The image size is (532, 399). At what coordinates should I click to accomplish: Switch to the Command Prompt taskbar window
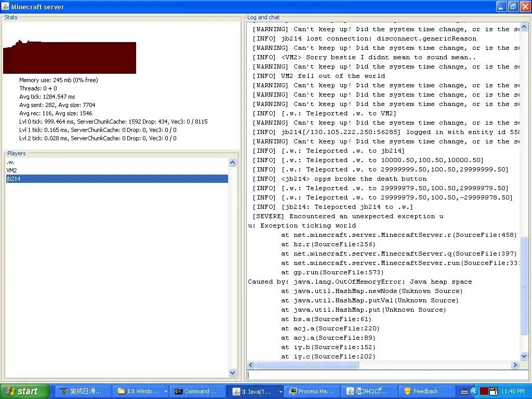tap(198, 391)
